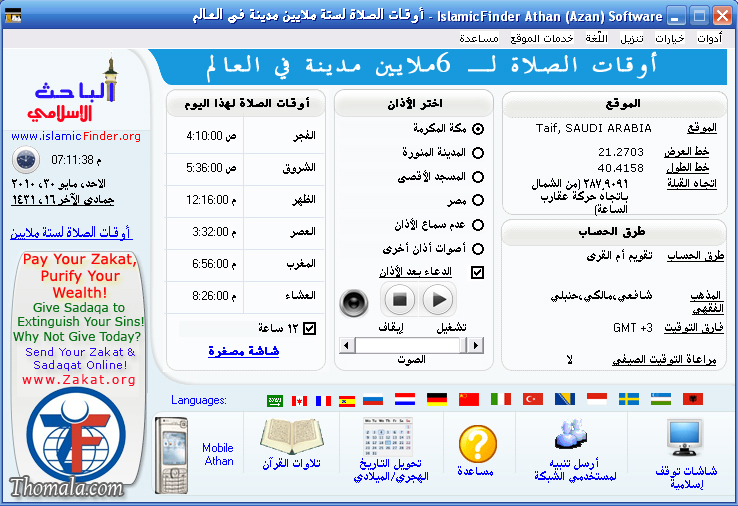Viewport: 738px width, 506px height.
Task: Open the شاشة مصغرة mini screen link
Action: [x=243, y=351]
